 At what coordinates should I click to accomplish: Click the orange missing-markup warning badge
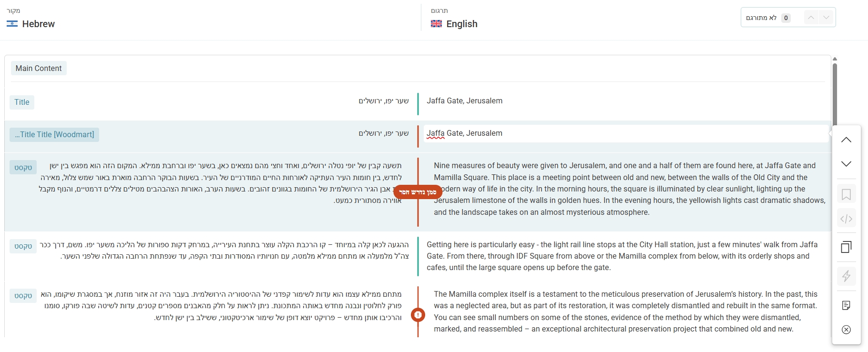[x=418, y=192]
